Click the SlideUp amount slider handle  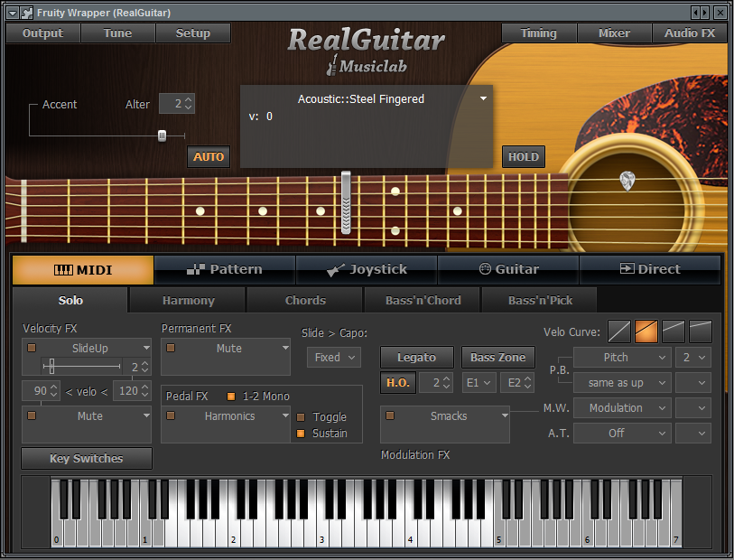51,366
